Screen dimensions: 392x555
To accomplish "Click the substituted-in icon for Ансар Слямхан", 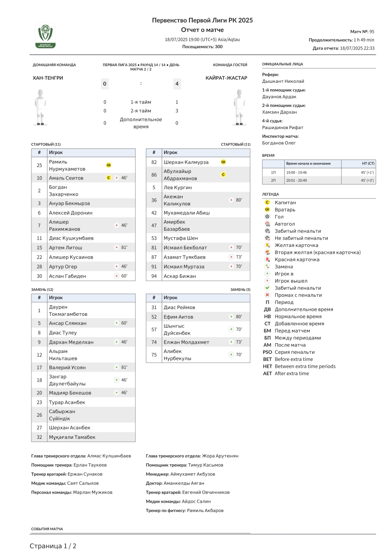I will click(x=116, y=323).
